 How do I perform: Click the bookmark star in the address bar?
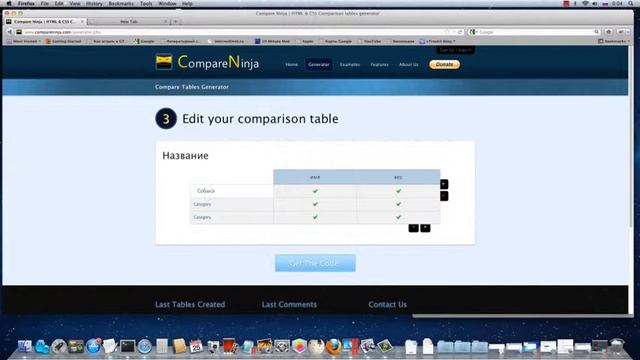tap(447, 32)
